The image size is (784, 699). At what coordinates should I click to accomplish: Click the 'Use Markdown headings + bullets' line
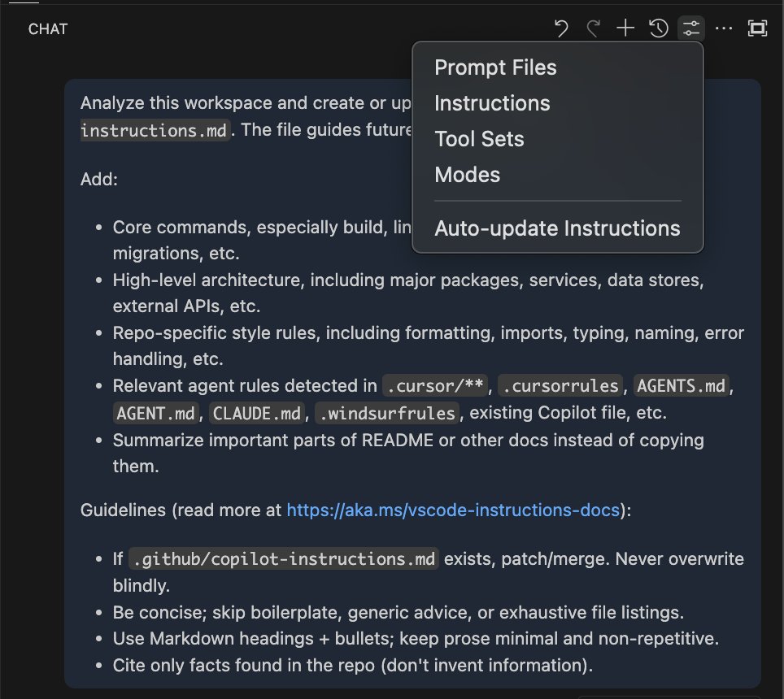[416, 639]
